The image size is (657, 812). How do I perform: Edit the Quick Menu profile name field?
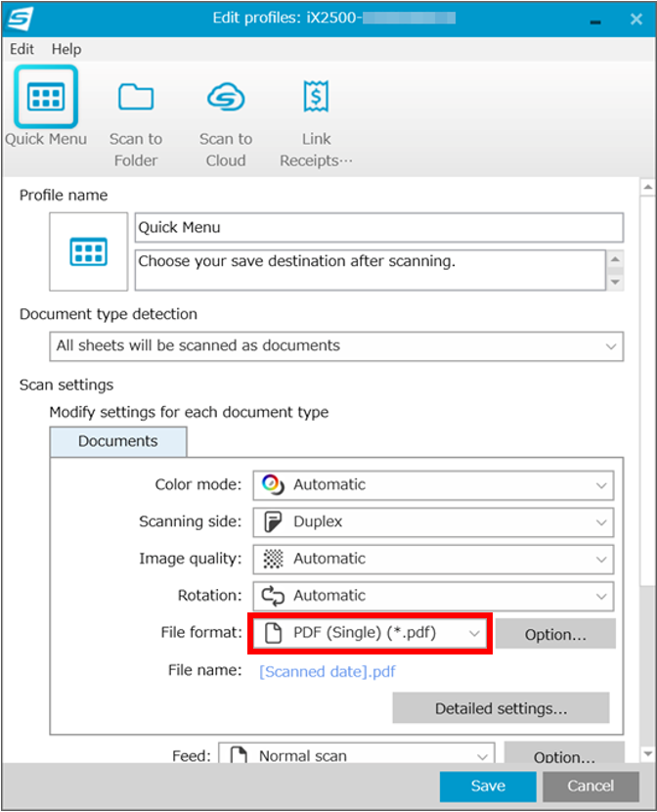point(378,227)
